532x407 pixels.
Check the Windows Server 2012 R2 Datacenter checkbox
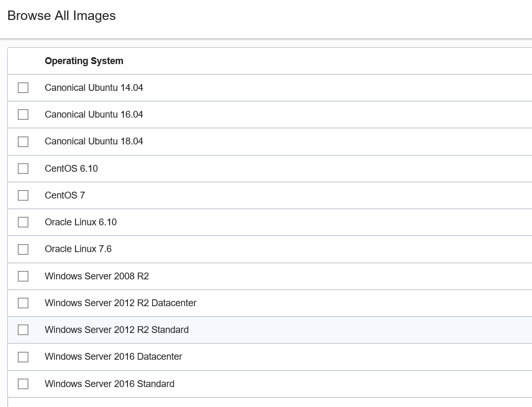pyautogui.click(x=23, y=303)
